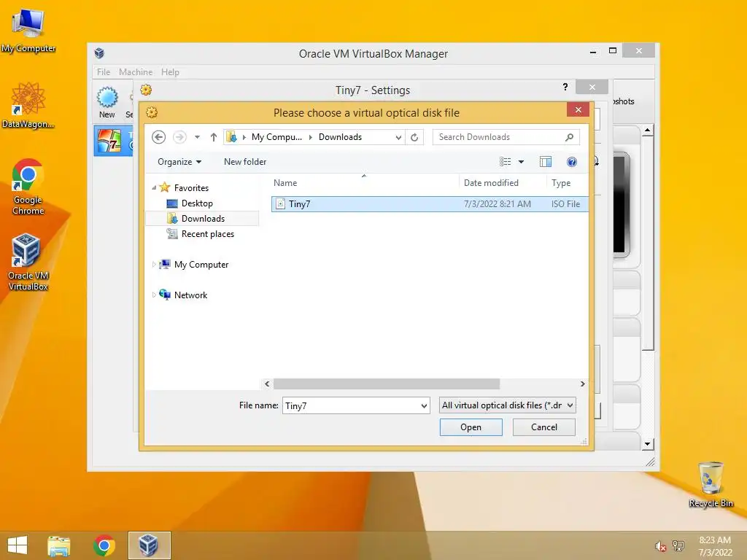Select Desktop in Favorites
Viewport: 747px width, 560px height.
point(197,203)
